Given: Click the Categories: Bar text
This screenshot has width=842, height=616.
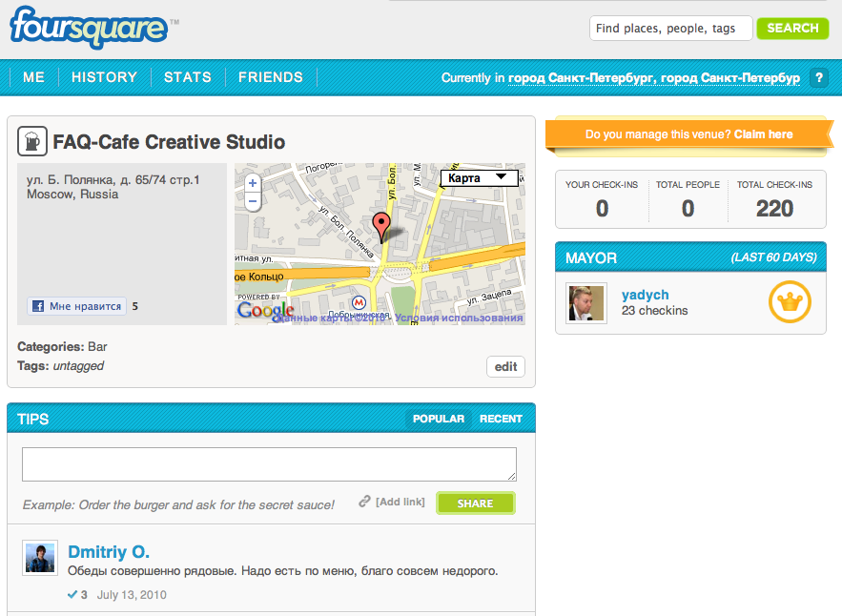Looking at the screenshot, I should point(62,346).
